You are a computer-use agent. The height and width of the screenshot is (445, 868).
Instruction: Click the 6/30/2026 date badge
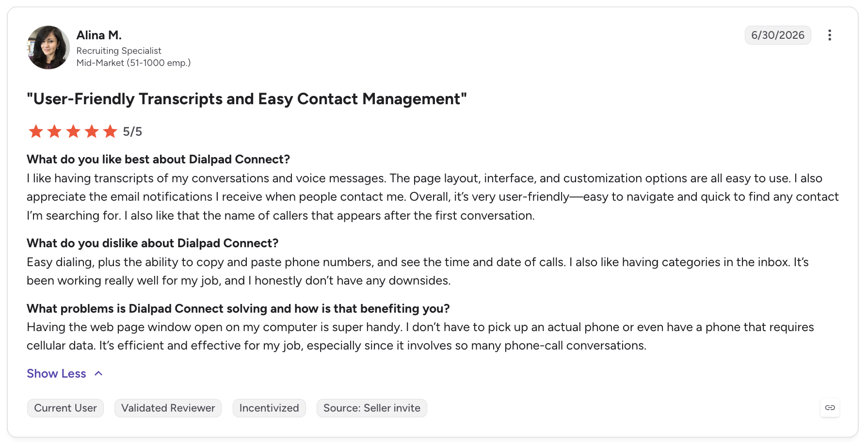pyautogui.click(x=778, y=35)
